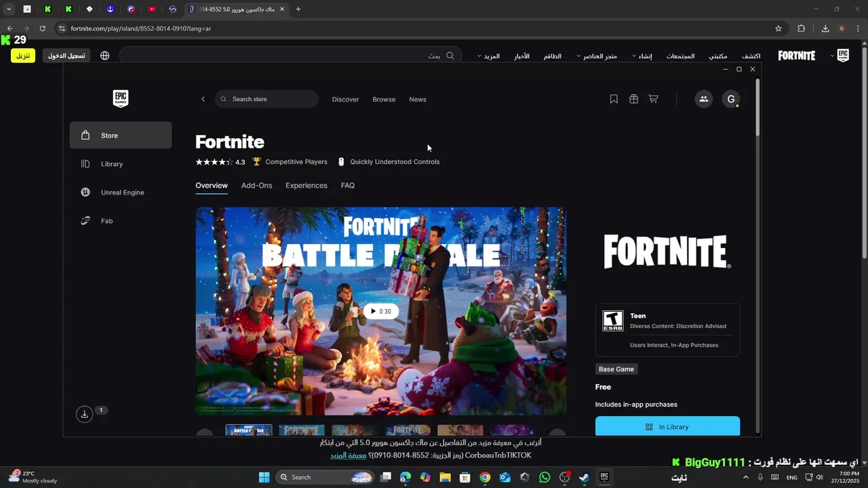Open File Explorer from taskbar

[x=446, y=477]
